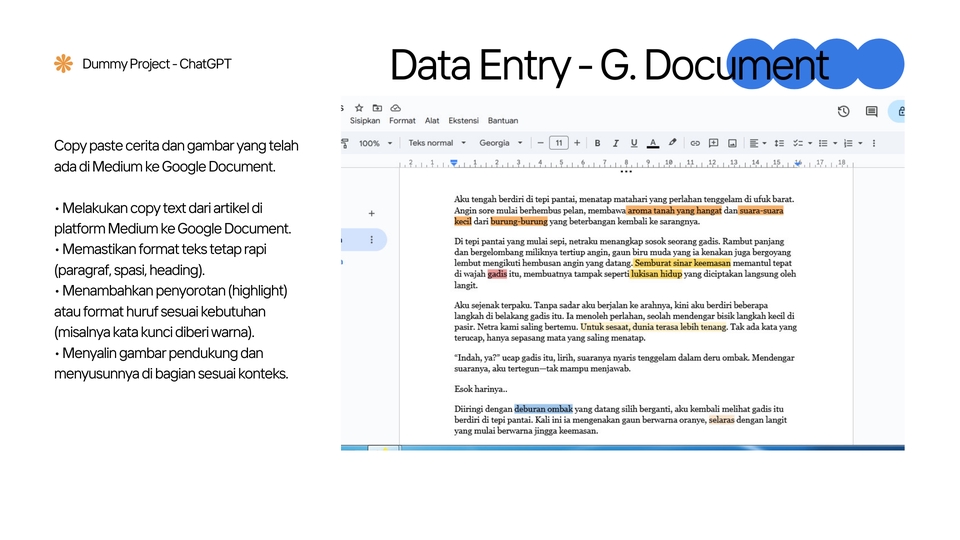
Task: Click highlighted 'Untuk sesaat, dunia terasa lebih tenang'
Action: [653, 326]
